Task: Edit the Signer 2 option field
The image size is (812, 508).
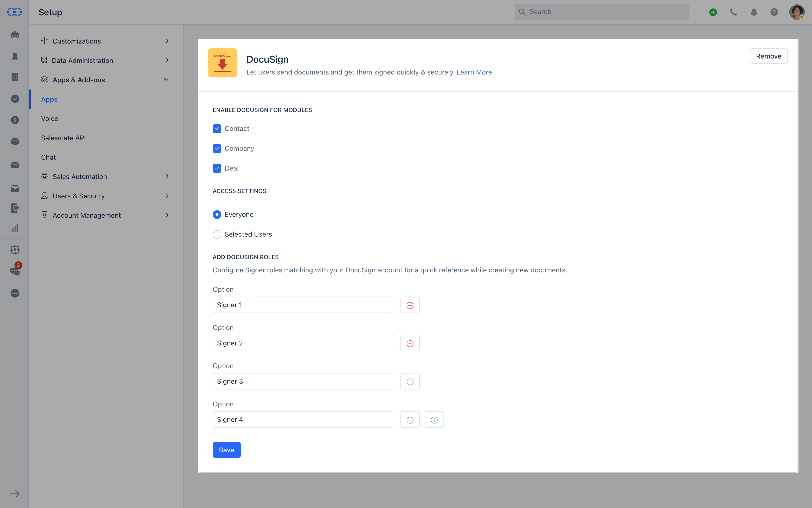Action: coord(303,343)
